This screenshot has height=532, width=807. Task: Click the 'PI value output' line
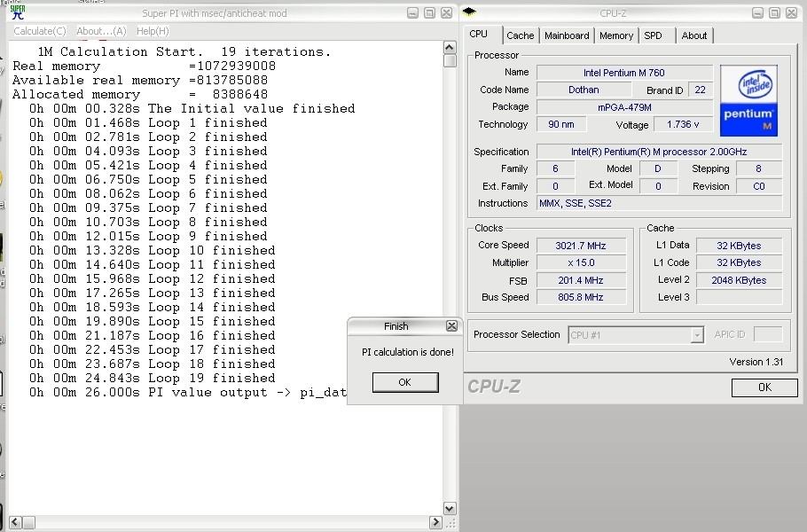click(x=188, y=393)
